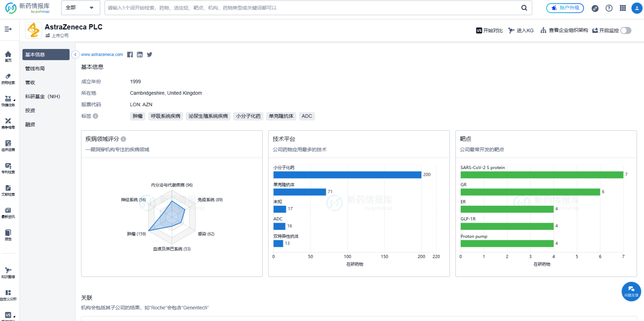This screenshot has height=321, width=644.
Task: Open 临床进展 clinical progress sidebar icon
Action: coord(8,145)
